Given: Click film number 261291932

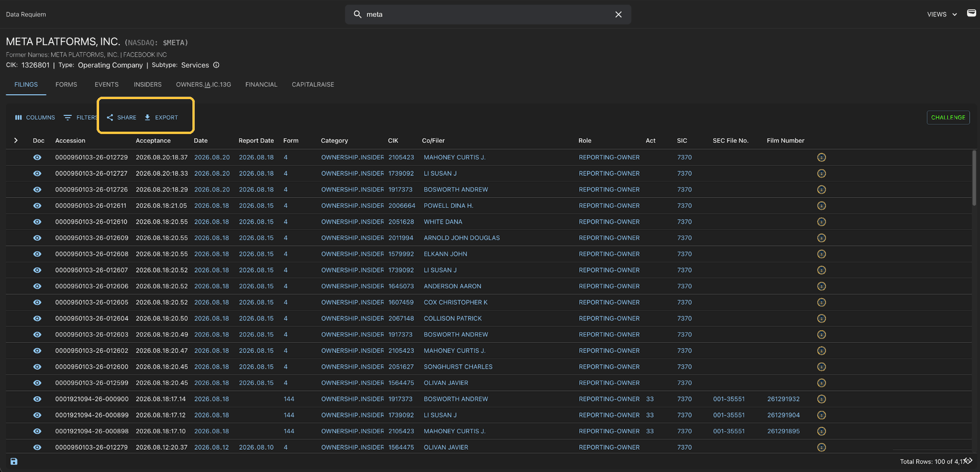Looking at the screenshot, I should [x=783, y=399].
